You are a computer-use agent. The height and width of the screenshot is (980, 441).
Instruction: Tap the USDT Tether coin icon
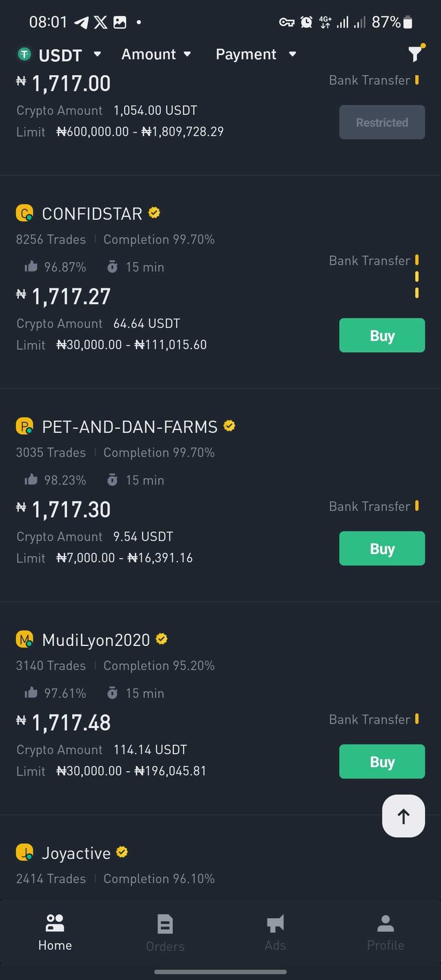24,55
